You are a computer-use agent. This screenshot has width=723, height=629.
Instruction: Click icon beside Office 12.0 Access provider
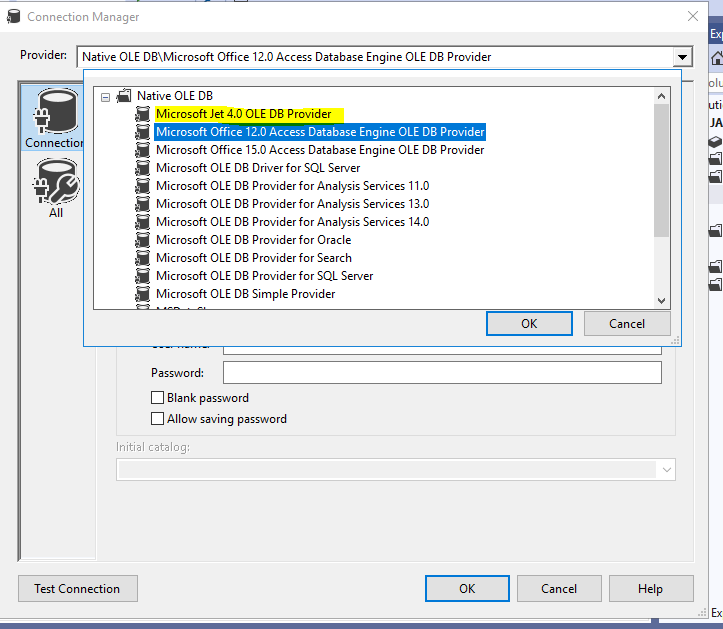pos(142,132)
